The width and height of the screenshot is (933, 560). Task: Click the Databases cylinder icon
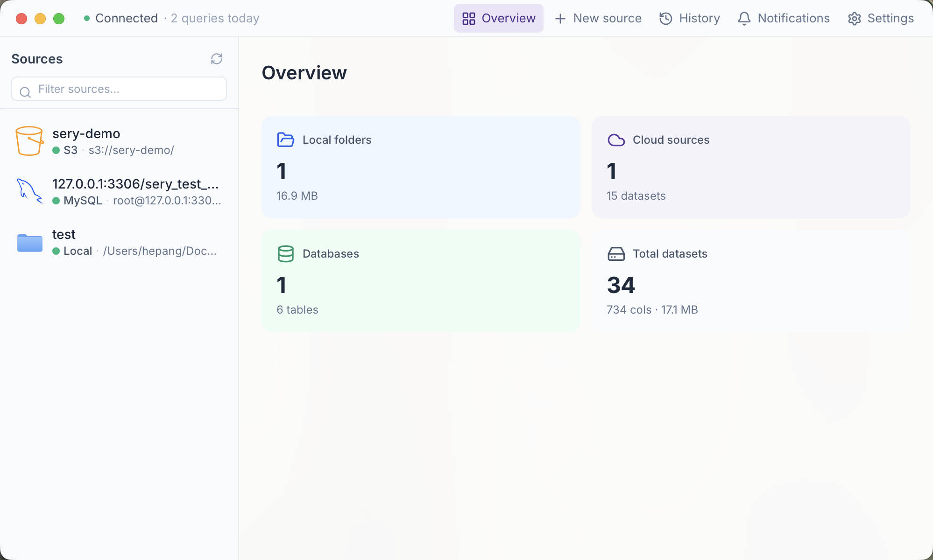pos(285,254)
